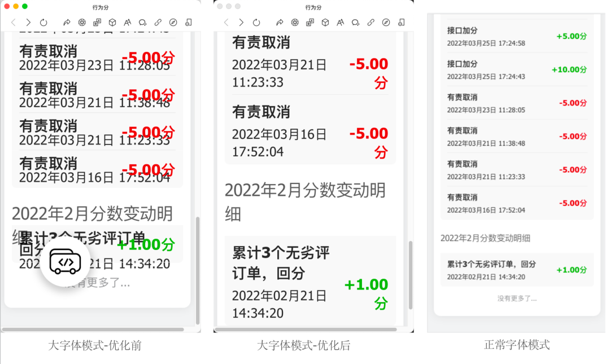This screenshot has height=364, width=610.
Task: Click the vertical scrollbar in 优化前 window
Action: pyautogui.click(x=197, y=270)
